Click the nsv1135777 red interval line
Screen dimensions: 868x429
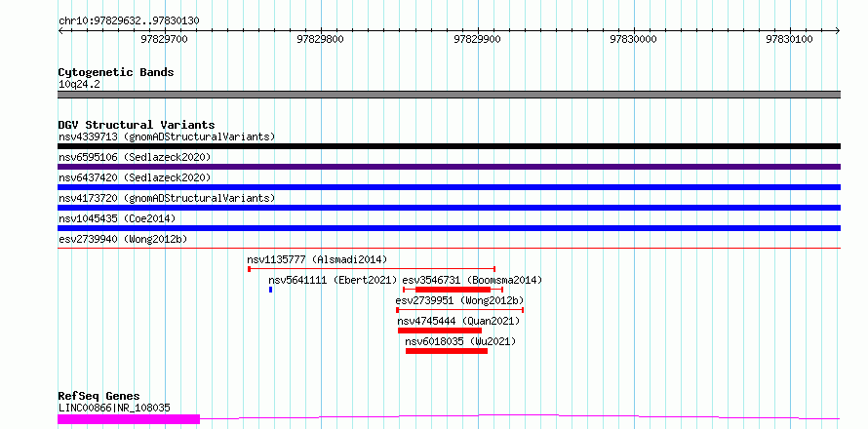point(372,269)
